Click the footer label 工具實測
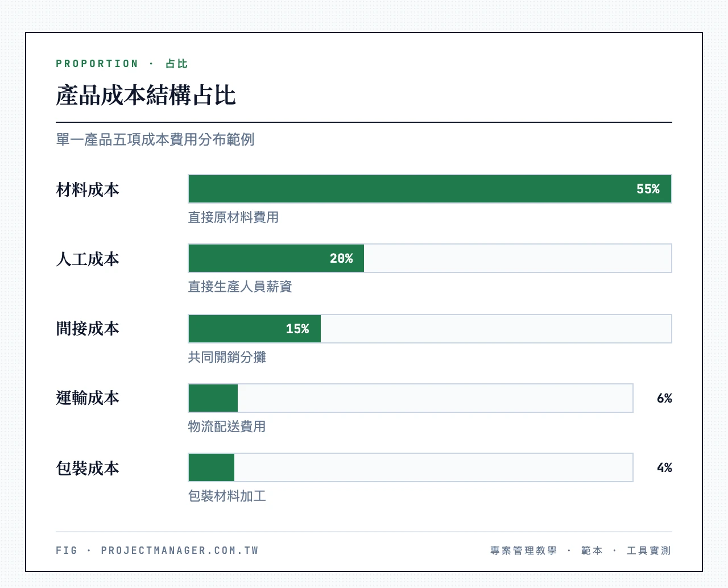This screenshot has width=728, height=588. click(649, 550)
